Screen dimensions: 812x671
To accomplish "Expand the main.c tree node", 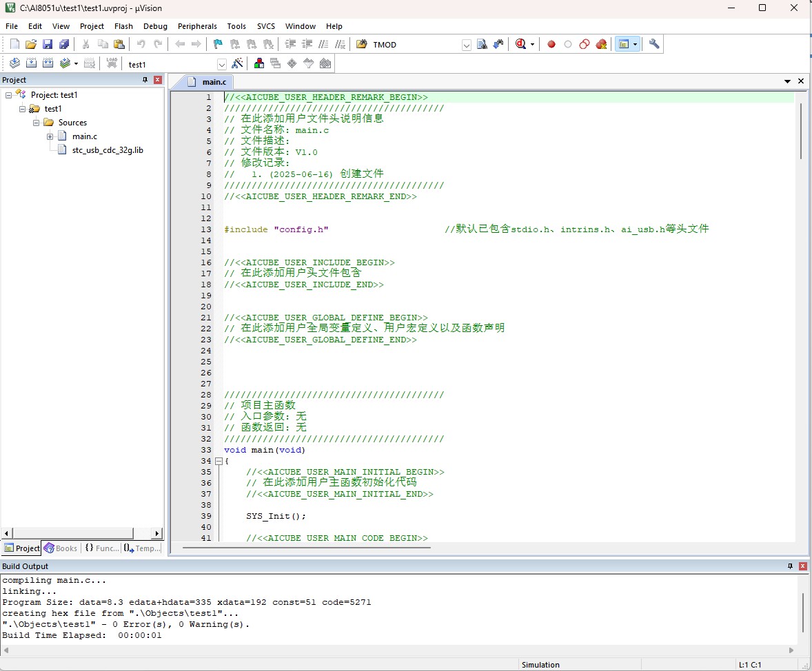I will (50, 136).
